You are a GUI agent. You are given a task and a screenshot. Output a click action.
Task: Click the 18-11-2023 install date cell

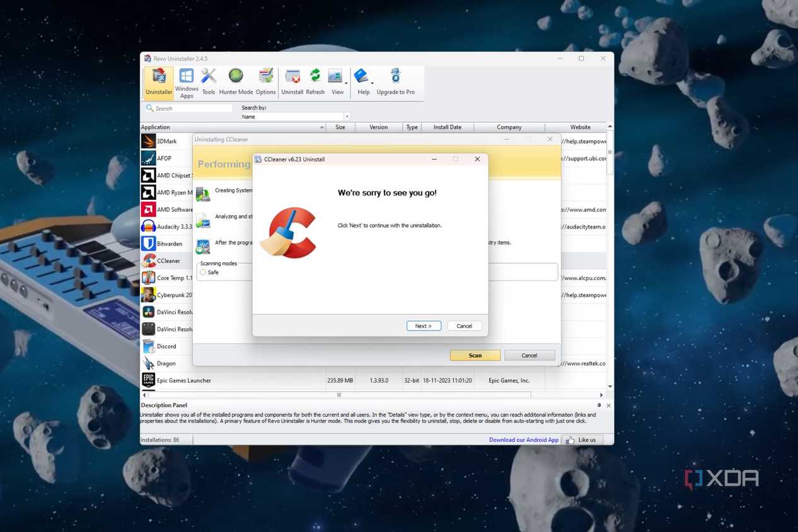pyautogui.click(x=447, y=381)
